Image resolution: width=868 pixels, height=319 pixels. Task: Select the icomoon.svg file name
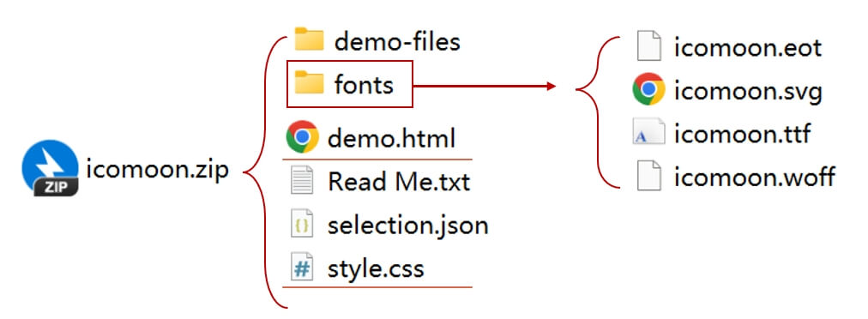[x=748, y=92]
